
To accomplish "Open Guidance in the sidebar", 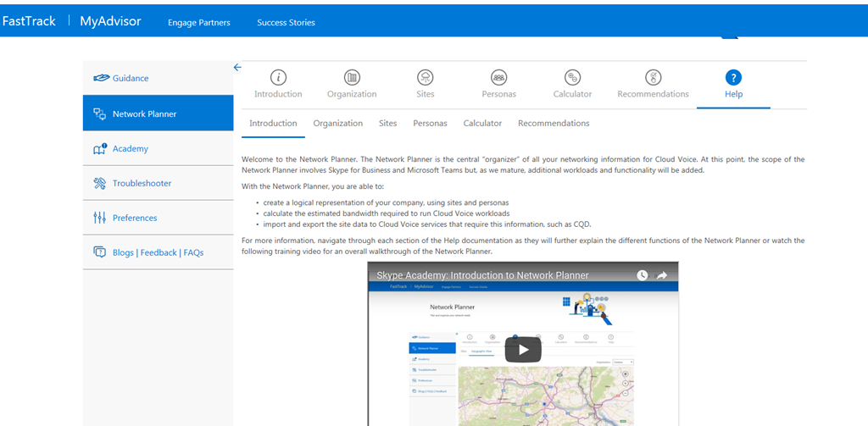I will point(131,78).
